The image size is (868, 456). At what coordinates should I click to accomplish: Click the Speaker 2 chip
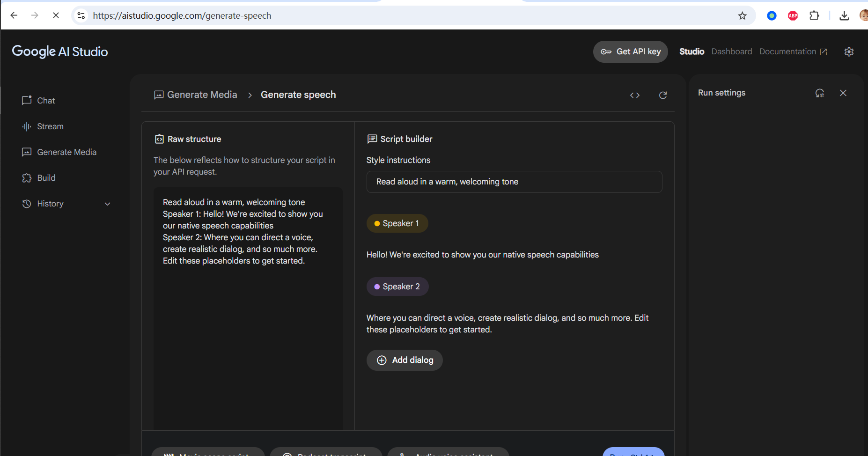click(397, 287)
